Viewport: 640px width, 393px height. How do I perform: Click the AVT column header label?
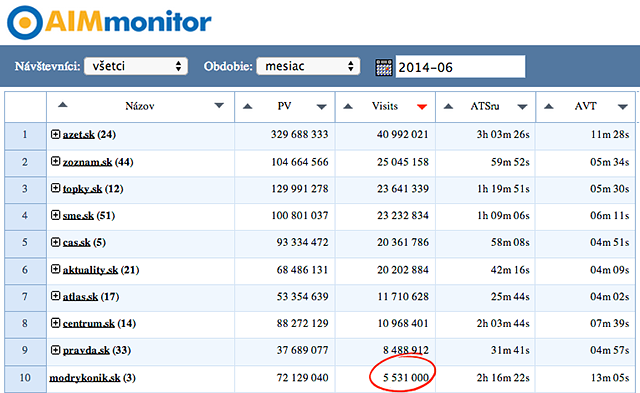pos(586,106)
